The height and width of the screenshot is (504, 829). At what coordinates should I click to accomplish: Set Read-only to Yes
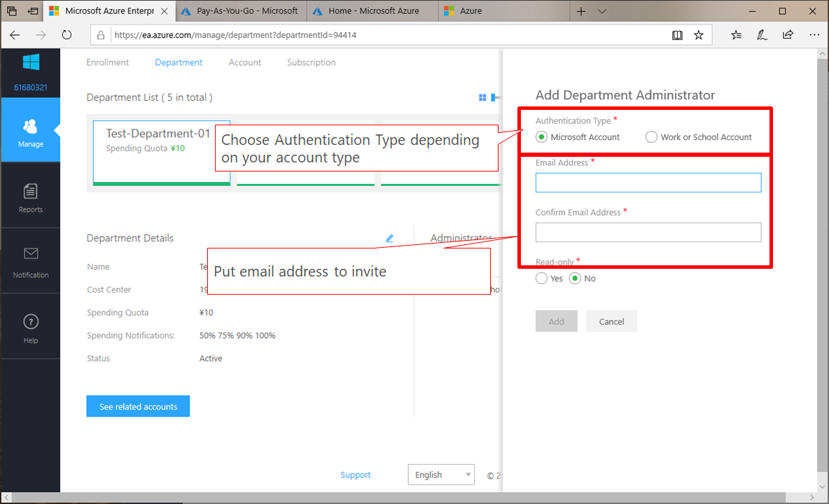(x=541, y=279)
